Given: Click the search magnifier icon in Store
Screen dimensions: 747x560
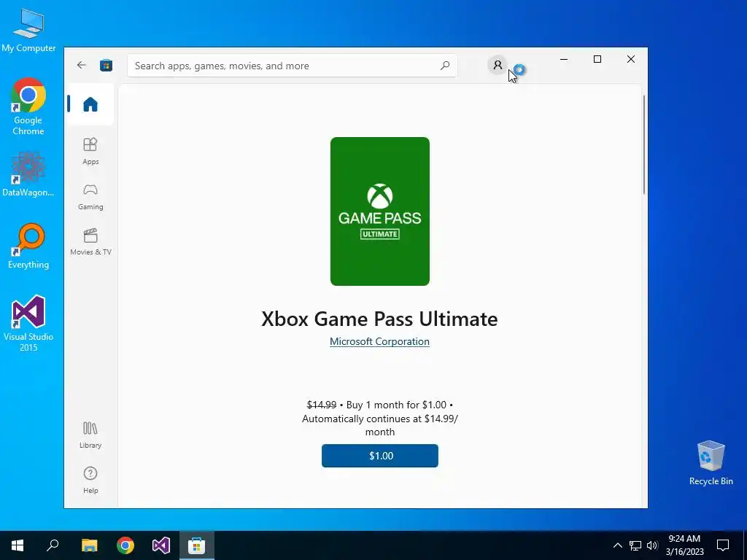Looking at the screenshot, I should pyautogui.click(x=445, y=65).
